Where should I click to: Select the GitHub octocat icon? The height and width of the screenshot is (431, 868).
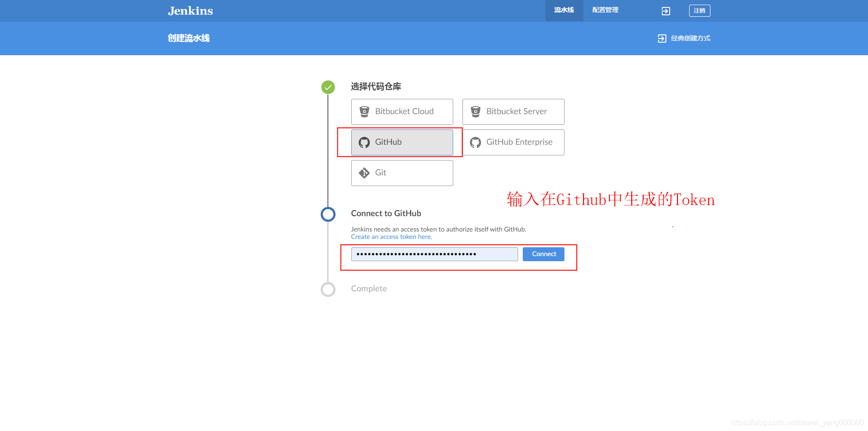364,142
